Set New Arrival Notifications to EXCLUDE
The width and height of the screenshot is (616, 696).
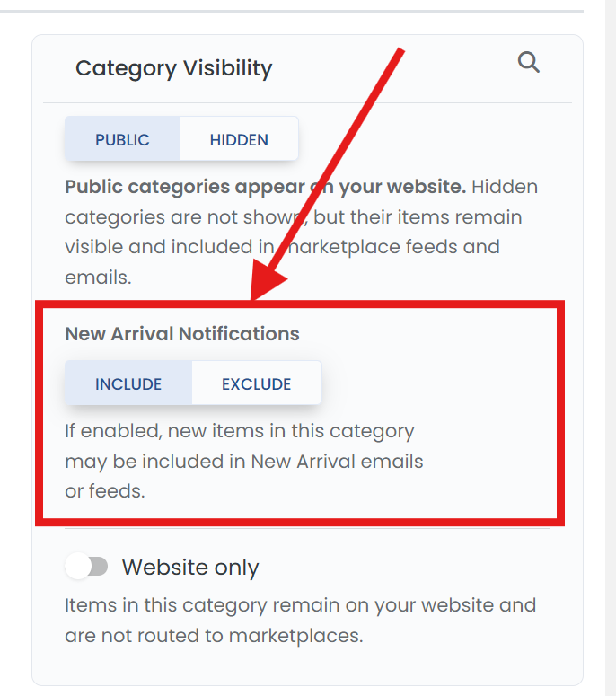(257, 383)
